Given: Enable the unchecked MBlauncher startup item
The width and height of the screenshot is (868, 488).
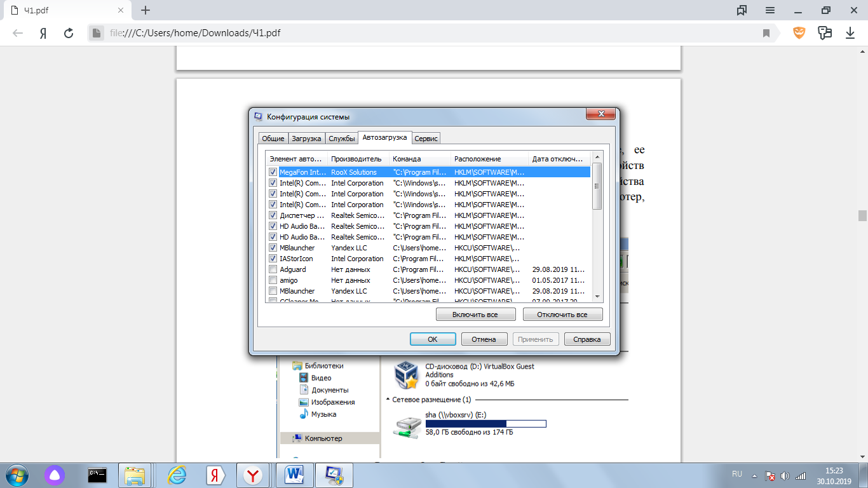Looking at the screenshot, I should (x=273, y=291).
